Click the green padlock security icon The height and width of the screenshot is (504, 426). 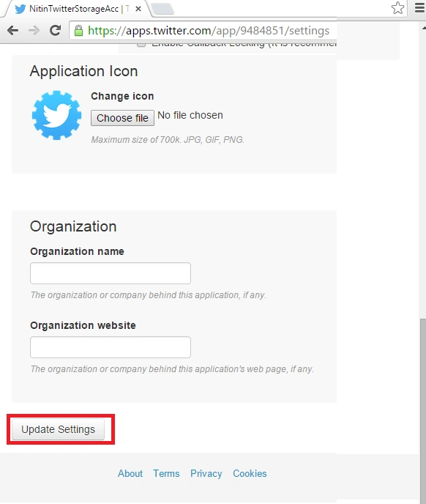click(x=78, y=31)
